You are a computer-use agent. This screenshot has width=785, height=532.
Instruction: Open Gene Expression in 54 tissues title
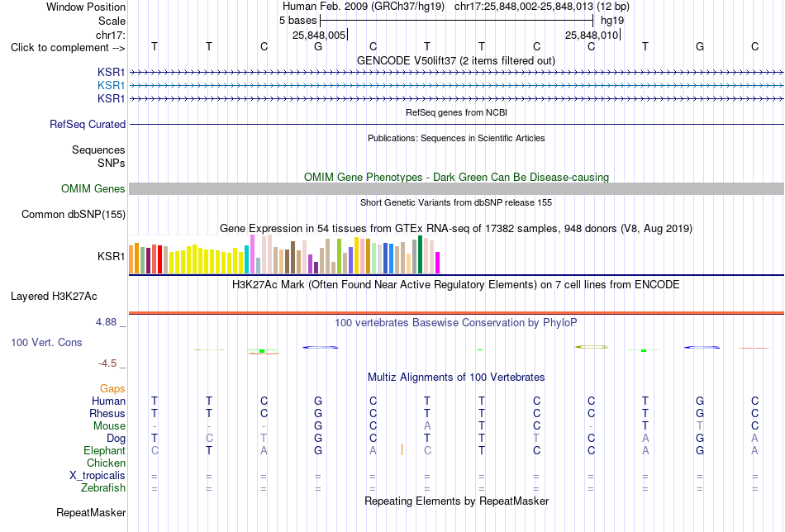tap(456, 229)
